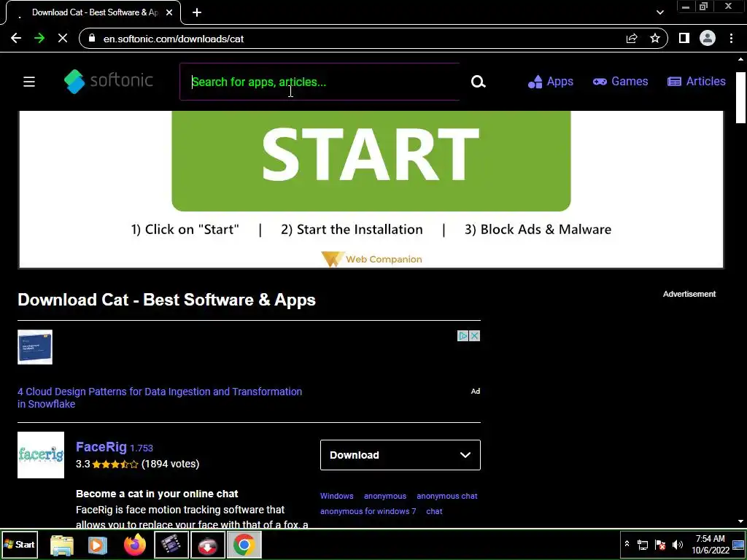Focus the Search for apps, articles field
747x560 pixels.
pyautogui.click(x=320, y=82)
